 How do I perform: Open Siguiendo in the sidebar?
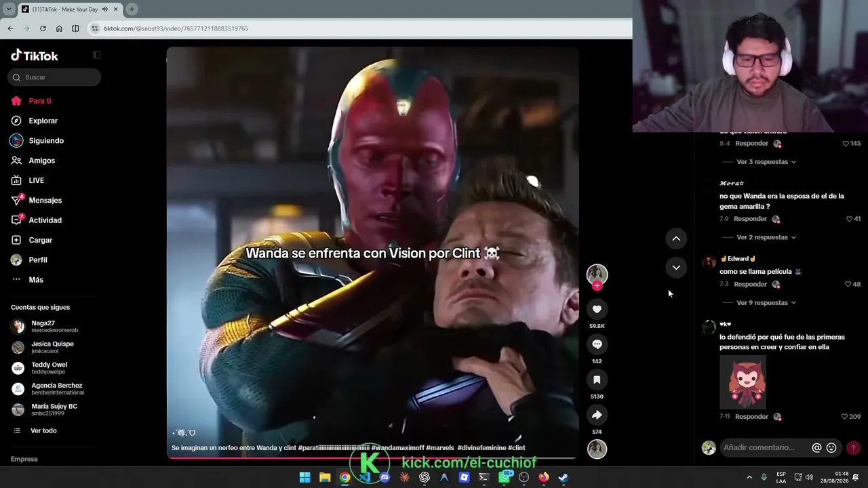tap(46, 141)
